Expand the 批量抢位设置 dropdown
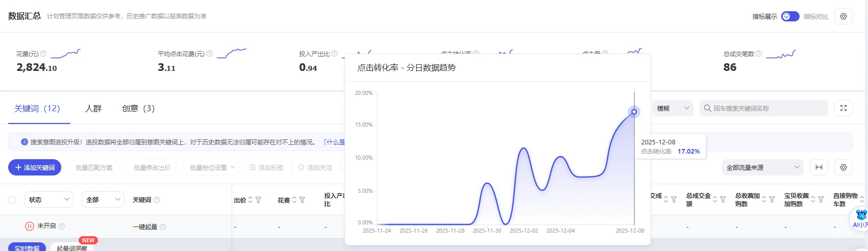Image resolution: width=868 pixels, height=251 pixels. (x=212, y=167)
